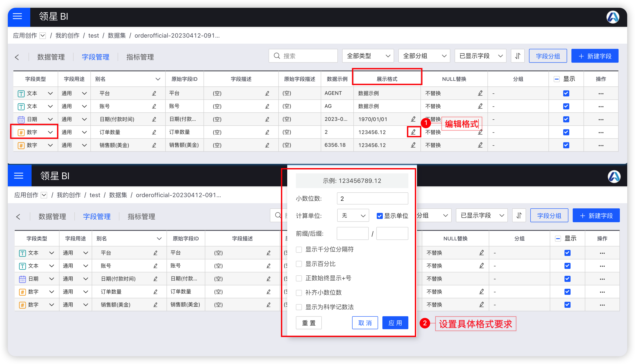Edit display format of 销售额(美金) row

point(413,145)
